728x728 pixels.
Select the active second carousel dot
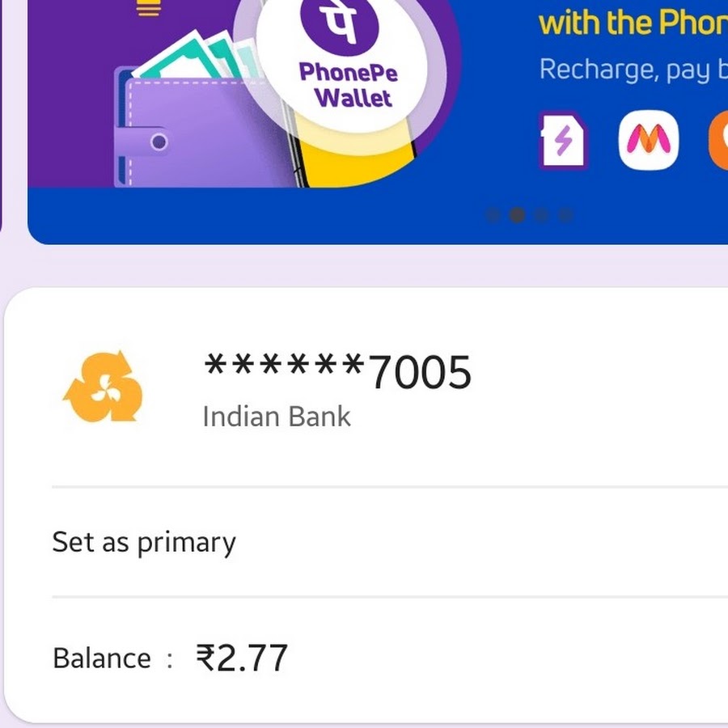tap(517, 215)
